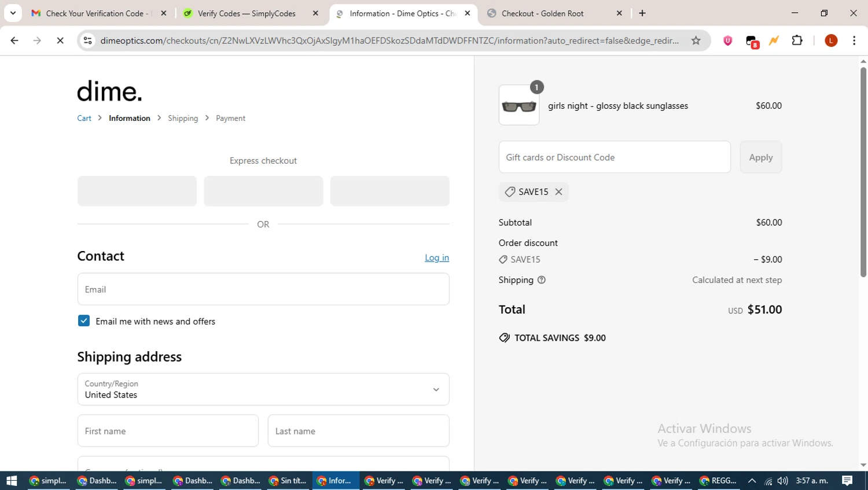Open the Brave-style shield extension icon
Viewport: 868px width, 490px height.
(x=727, y=40)
